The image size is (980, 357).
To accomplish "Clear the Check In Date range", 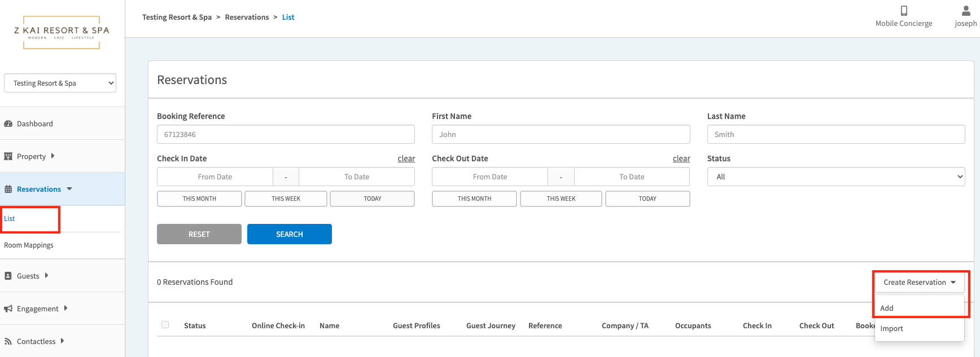I will [x=406, y=158].
